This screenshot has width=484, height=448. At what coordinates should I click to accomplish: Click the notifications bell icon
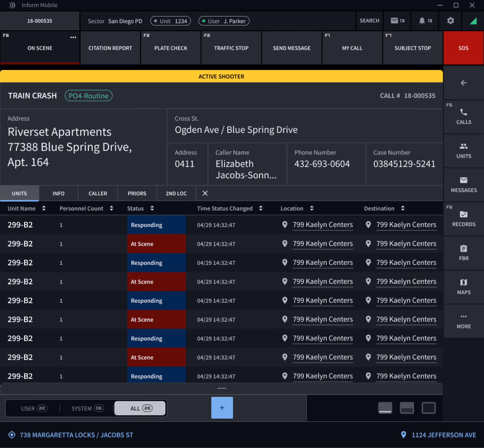[x=422, y=20]
